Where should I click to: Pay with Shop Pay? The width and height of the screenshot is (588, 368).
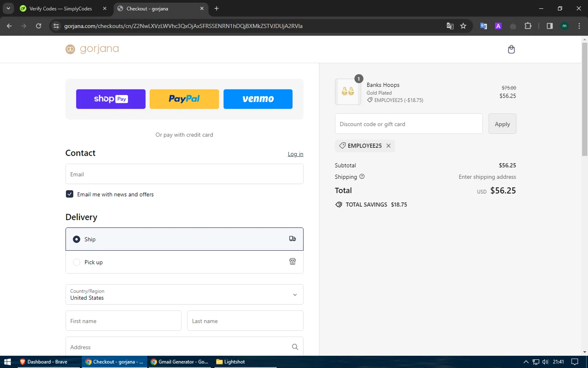pyautogui.click(x=111, y=99)
